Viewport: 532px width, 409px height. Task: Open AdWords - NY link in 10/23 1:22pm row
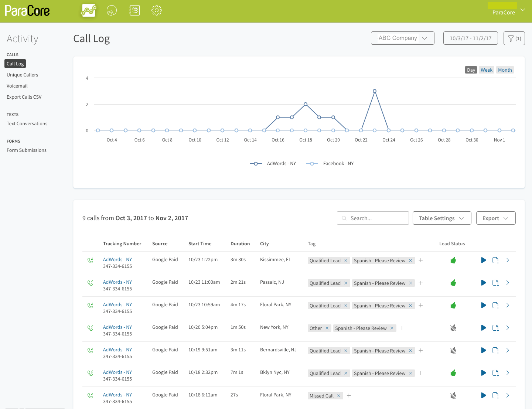pyautogui.click(x=117, y=259)
